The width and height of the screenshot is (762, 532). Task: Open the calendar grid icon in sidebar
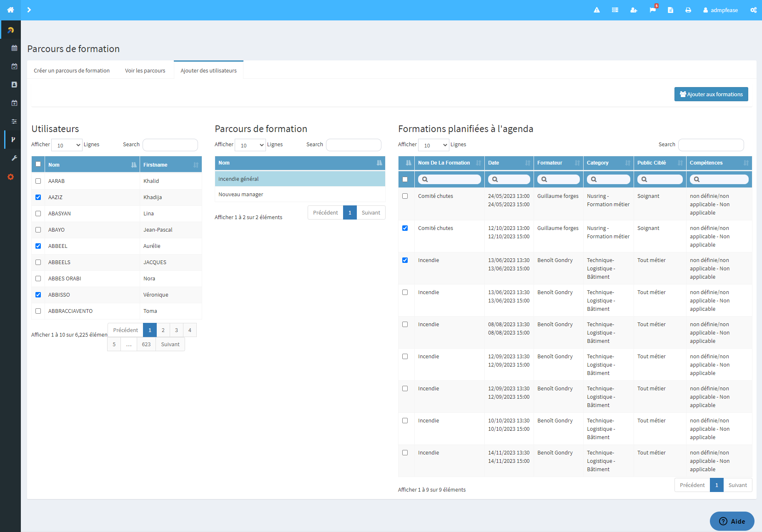pyautogui.click(x=14, y=48)
